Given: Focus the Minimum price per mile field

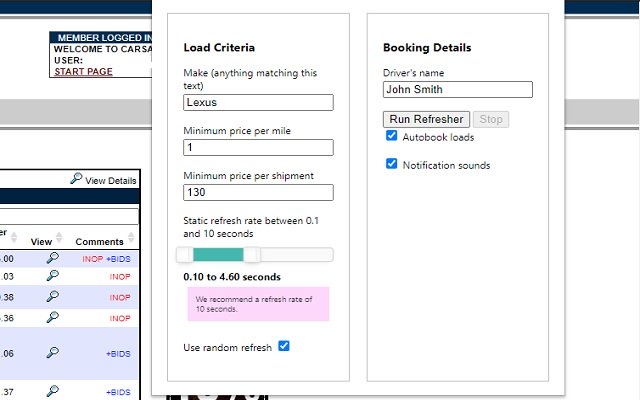Looking at the screenshot, I should point(258,147).
